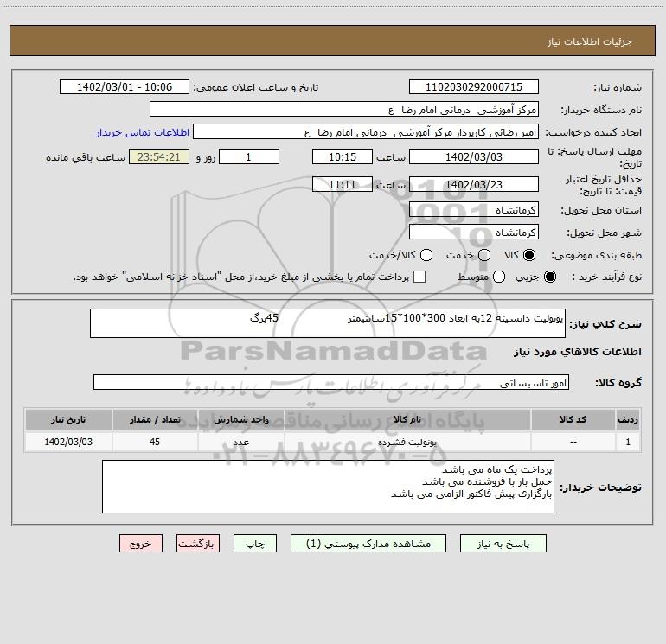Click buyer organization name field
This screenshot has height=644, width=666.
tap(344, 110)
